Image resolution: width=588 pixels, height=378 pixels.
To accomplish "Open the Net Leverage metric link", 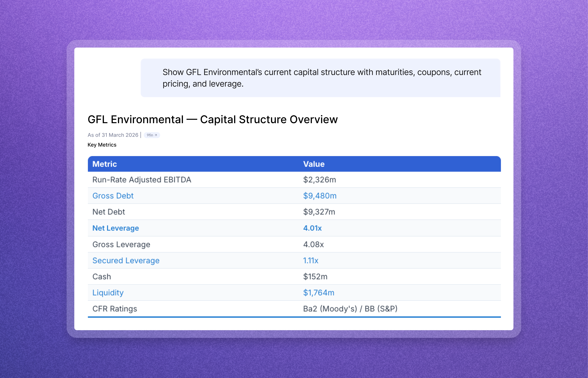I will [116, 228].
